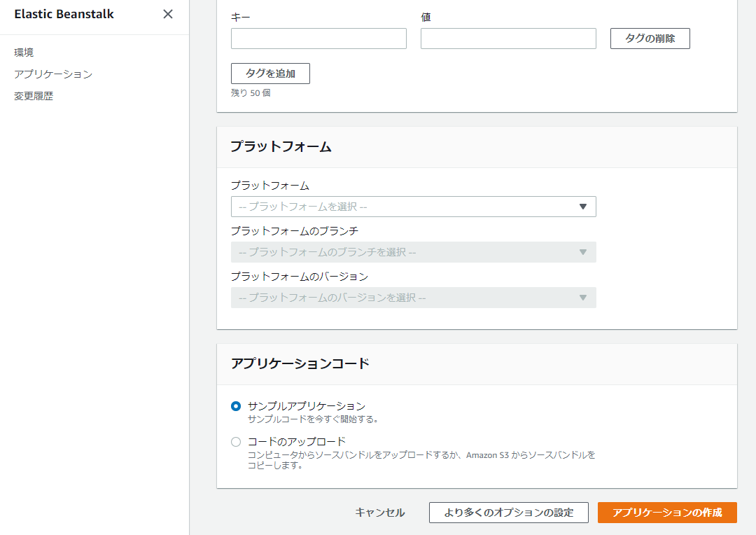Open the プラットフォームのブランチ dropdown
This screenshot has width=756, height=535.
tap(406, 252)
